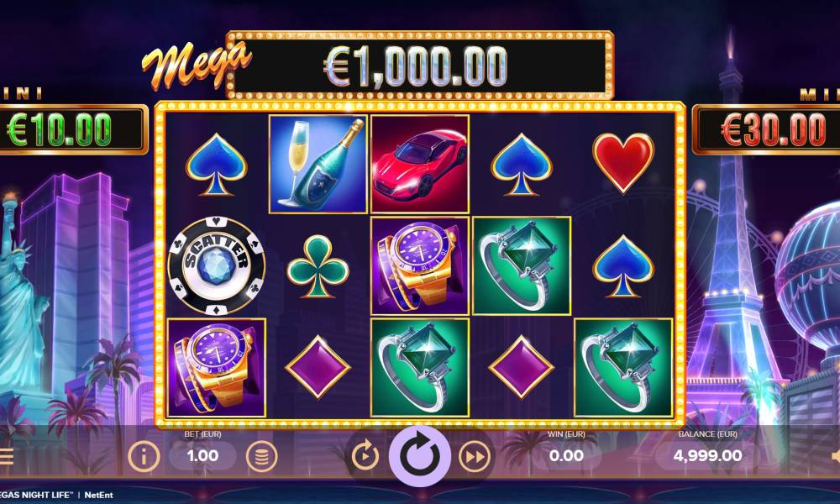
Task: Click the emerald ring in bottom-right reel
Action: click(623, 367)
